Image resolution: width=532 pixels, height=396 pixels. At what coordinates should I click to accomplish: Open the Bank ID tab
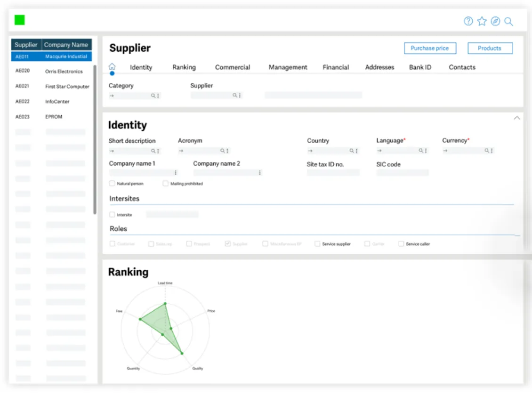tap(420, 67)
